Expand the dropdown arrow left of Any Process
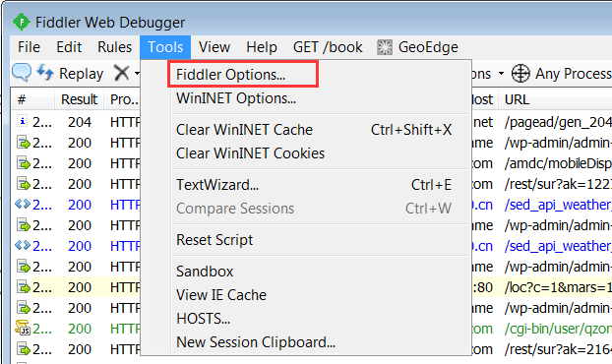 pyautogui.click(x=501, y=73)
